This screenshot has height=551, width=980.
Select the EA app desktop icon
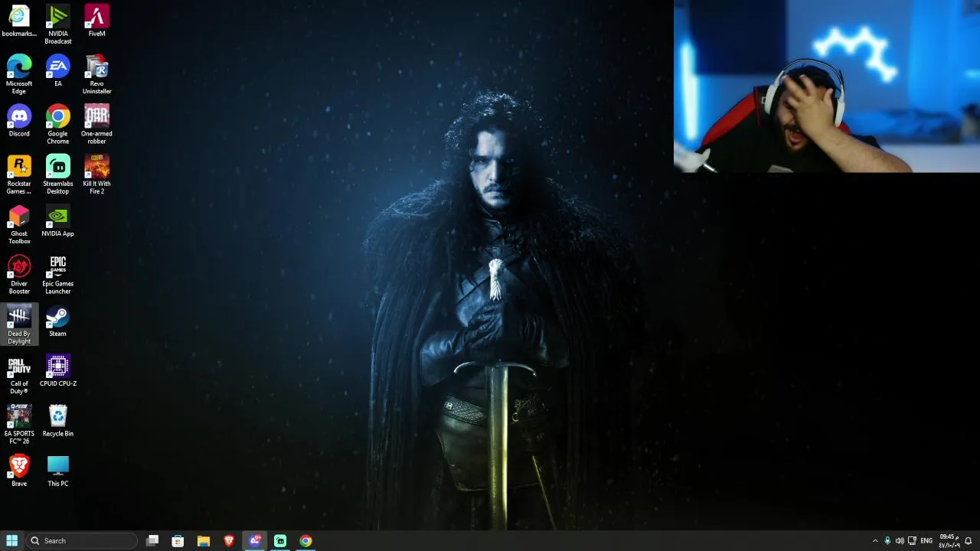[57, 71]
